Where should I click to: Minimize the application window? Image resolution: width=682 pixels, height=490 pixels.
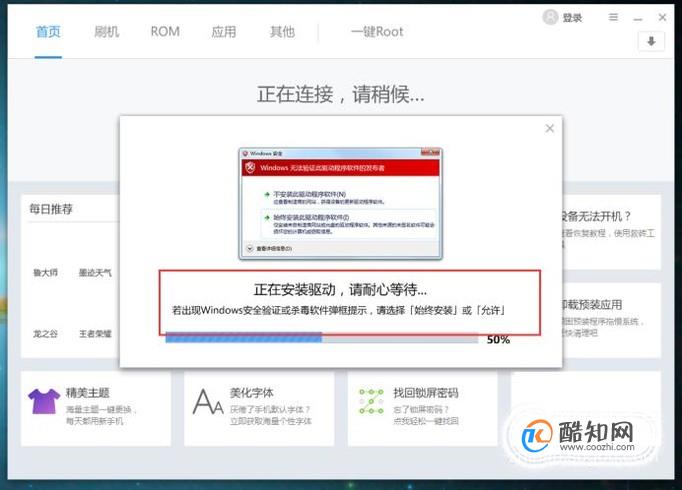click(638, 18)
